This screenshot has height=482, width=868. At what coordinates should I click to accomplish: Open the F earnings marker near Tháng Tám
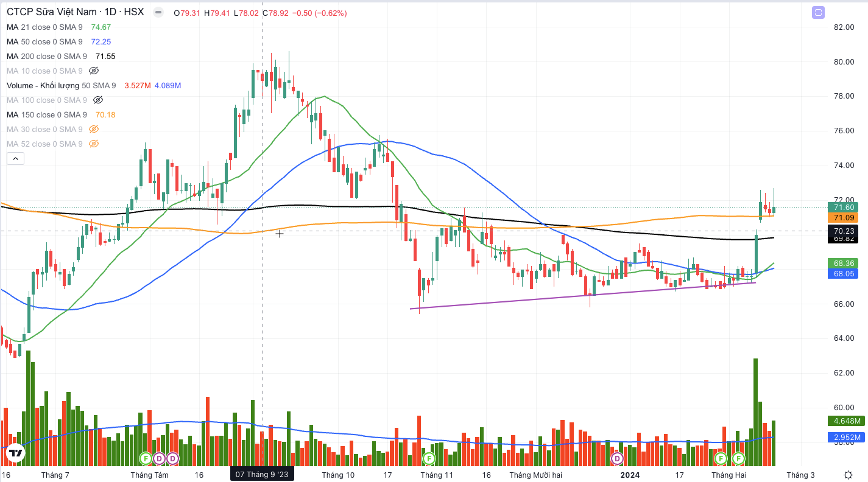click(x=146, y=458)
